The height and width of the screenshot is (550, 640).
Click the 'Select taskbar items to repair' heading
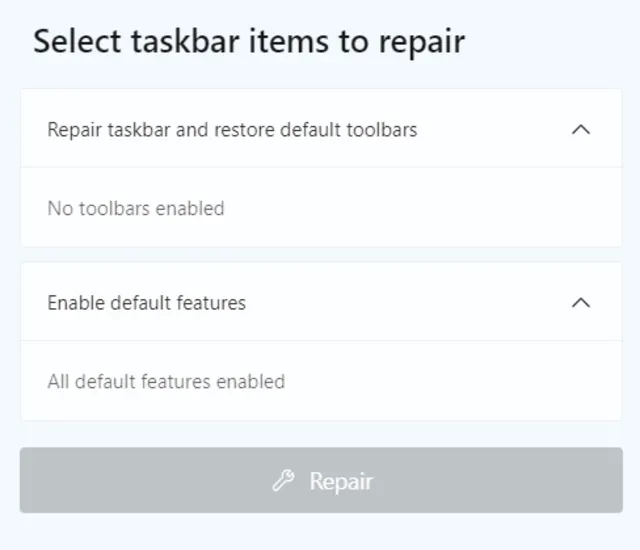[x=249, y=42]
